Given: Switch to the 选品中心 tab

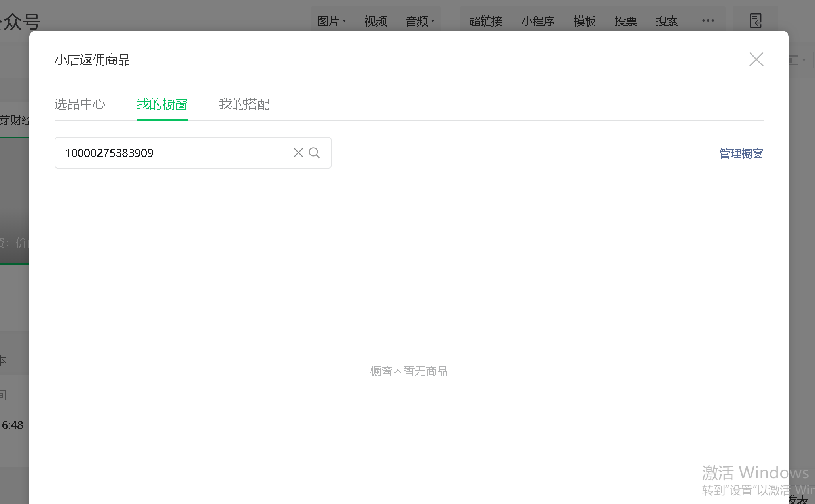Looking at the screenshot, I should point(80,104).
